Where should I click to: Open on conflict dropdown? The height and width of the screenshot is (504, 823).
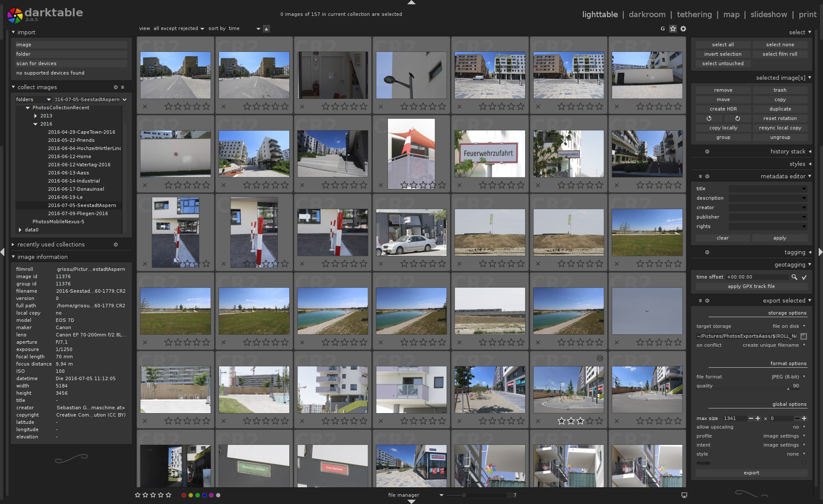tap(774, 345)
